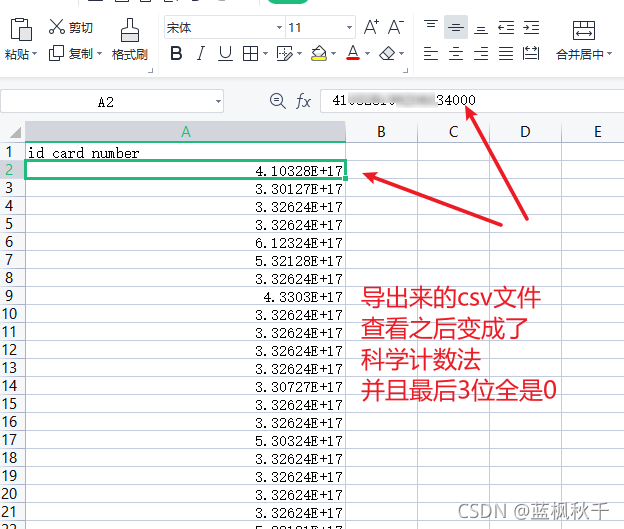Decrease font size with the A- icon
This screenshot has height=529, width=624.
pos(396,27)
